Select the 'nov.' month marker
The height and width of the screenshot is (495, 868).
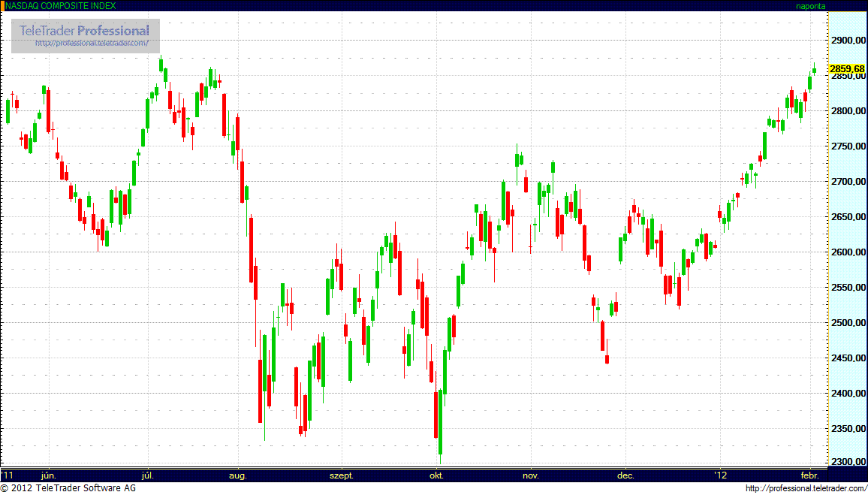click(x=531, y=475)
